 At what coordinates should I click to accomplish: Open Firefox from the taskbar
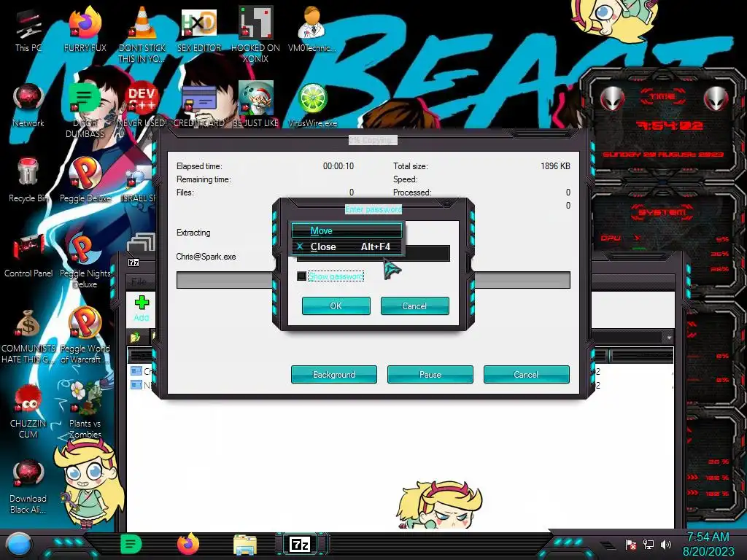tap(188, 544)
